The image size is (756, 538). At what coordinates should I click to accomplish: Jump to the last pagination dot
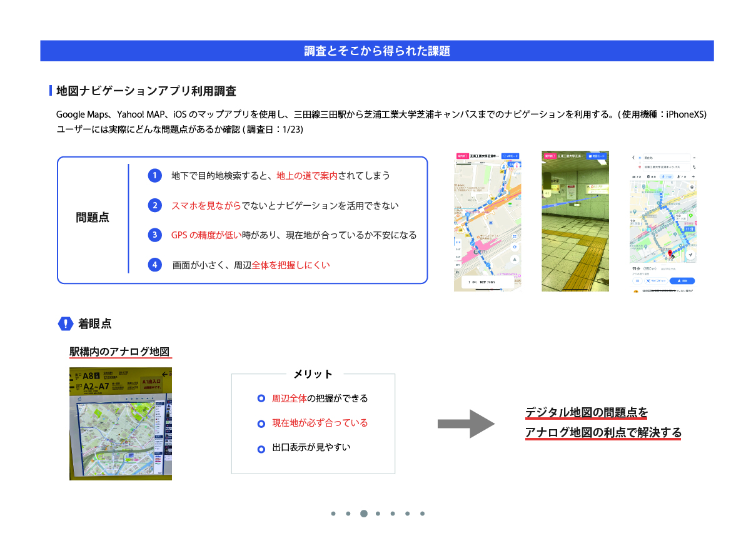pyautogui.click(x=422, y=514)
